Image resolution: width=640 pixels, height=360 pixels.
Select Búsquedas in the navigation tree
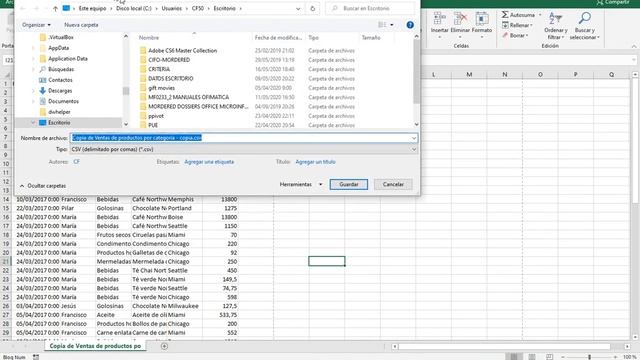pos(61,69)
